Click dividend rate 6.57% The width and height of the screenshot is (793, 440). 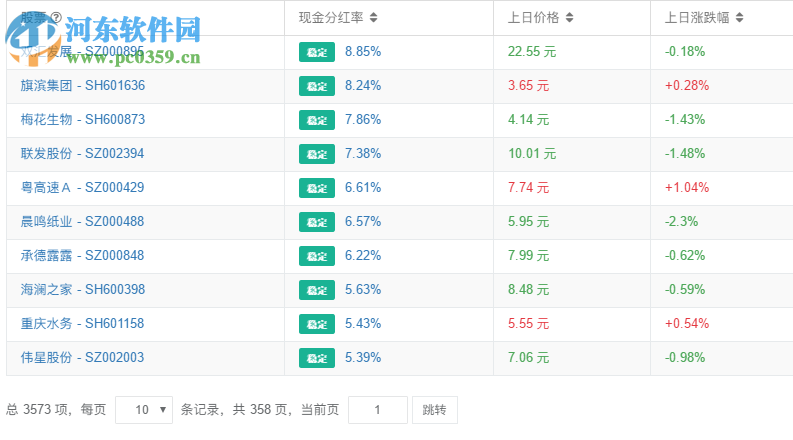point(363,222)
